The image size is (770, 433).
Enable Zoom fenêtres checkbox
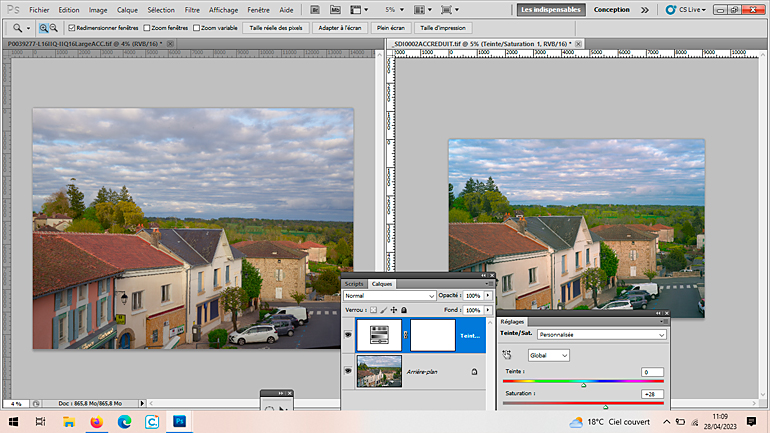pyautogui.click(x=146, y=28)
